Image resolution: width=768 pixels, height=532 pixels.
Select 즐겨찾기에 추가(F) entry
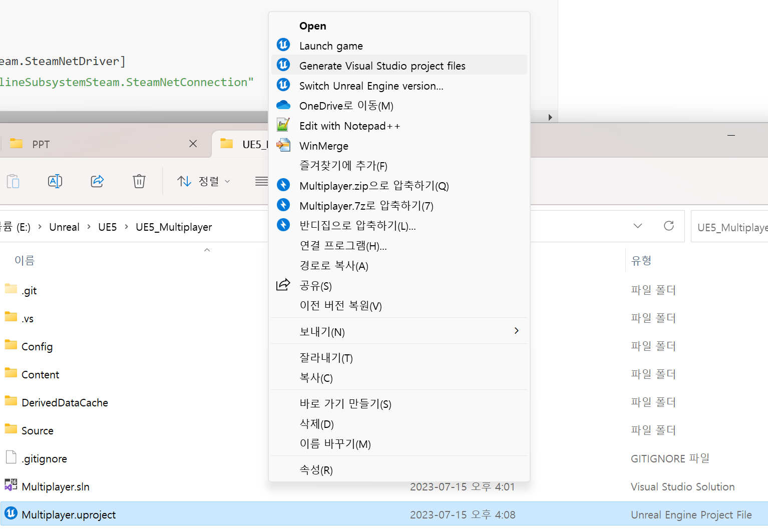point(399,166)
